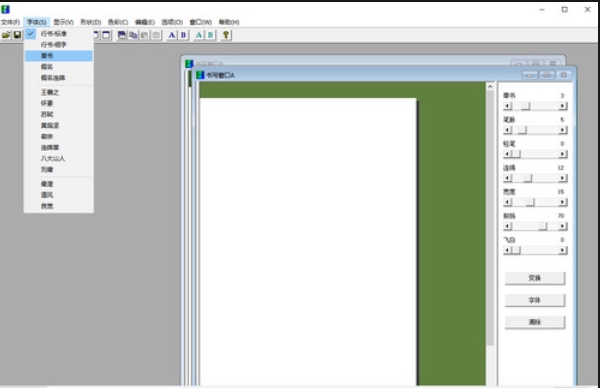Click the green letter A toolbar icon
The height and width of the screenshot is (388, 600).
coord(199,35)
